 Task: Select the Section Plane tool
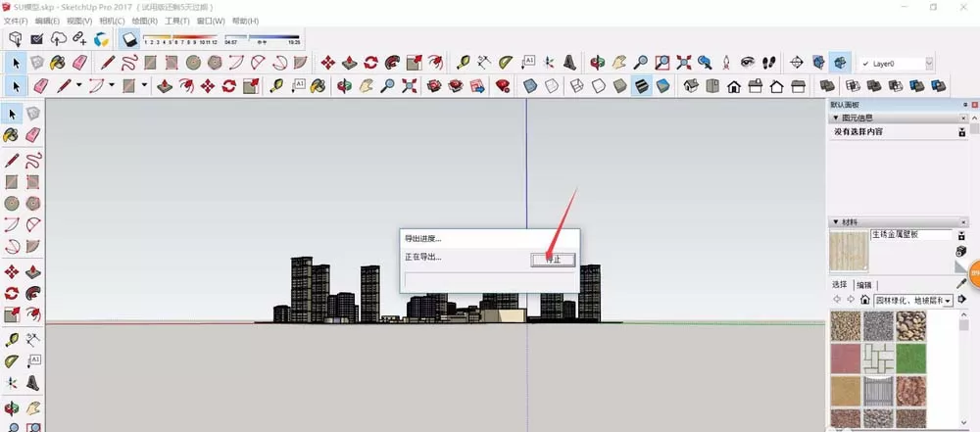[x=796, y=63]
